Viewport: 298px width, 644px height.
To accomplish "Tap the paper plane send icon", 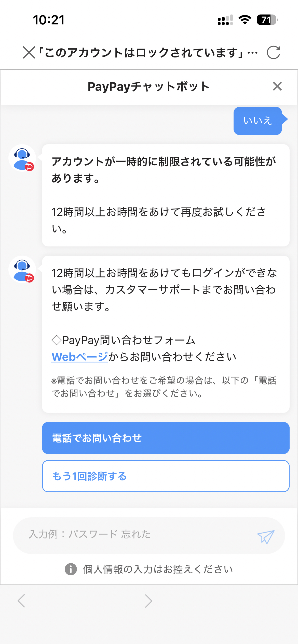I will pos(266,537).
